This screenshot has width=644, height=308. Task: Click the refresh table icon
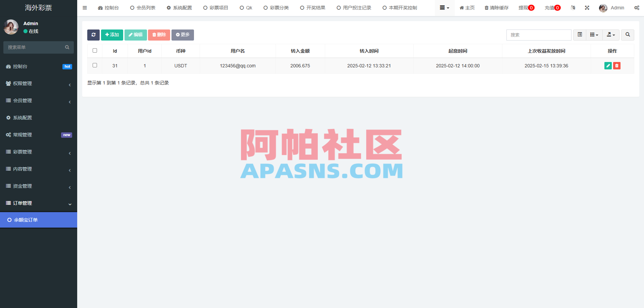pos(93,35)
